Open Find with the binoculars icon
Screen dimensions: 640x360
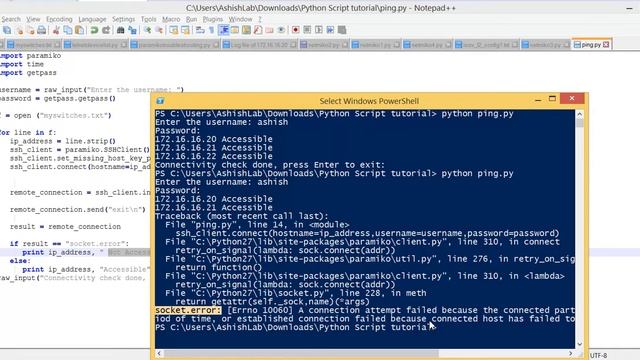[x=120, y=30]
